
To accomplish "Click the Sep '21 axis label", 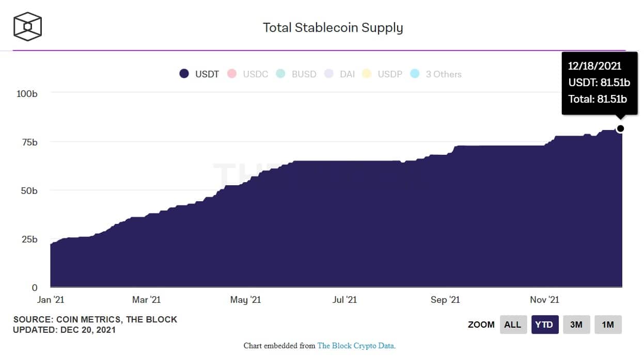I will pos(445,300).
